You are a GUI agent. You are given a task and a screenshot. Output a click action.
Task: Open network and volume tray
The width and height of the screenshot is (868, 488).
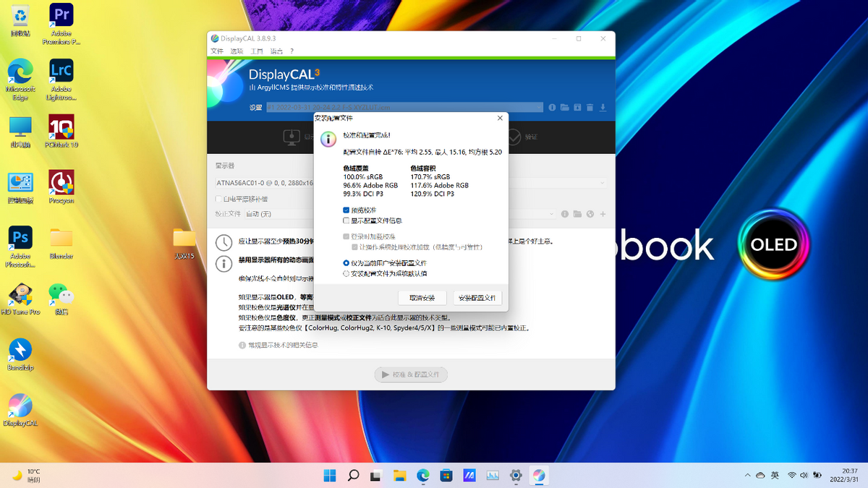804,475
